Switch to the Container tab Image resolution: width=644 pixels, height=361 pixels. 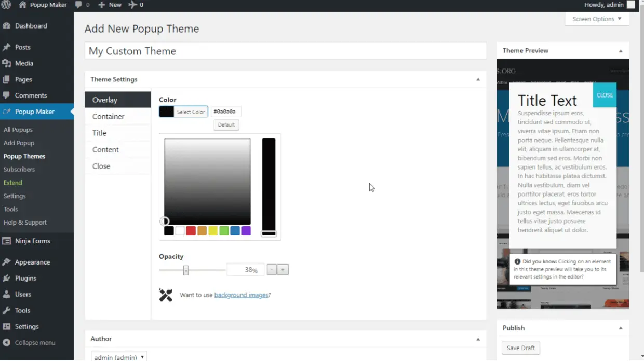click(x=108, y=116)
